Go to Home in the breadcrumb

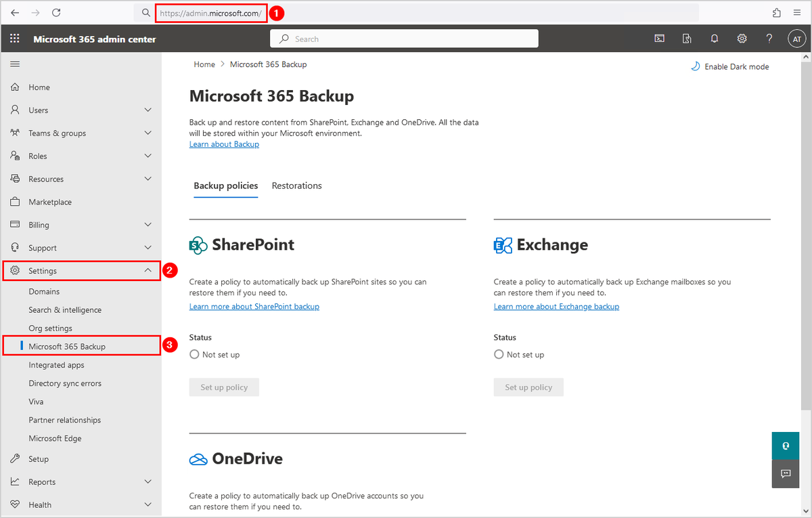point(204,64)
